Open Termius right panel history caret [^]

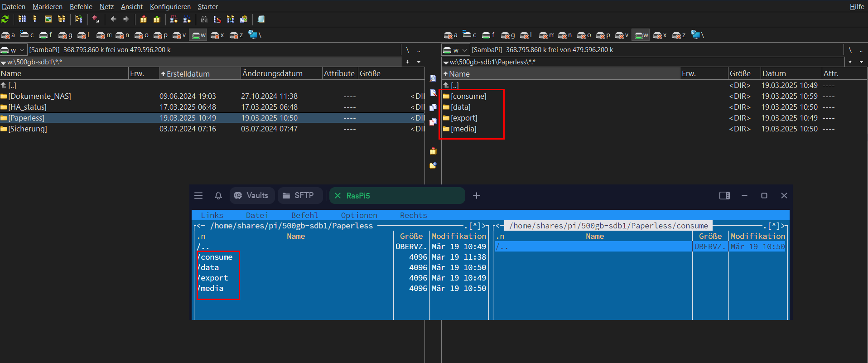pos(774,226)
